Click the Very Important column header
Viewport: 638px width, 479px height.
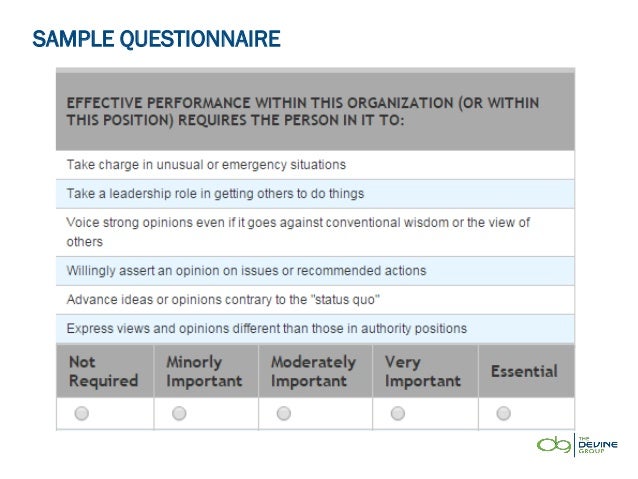point(423,371)
